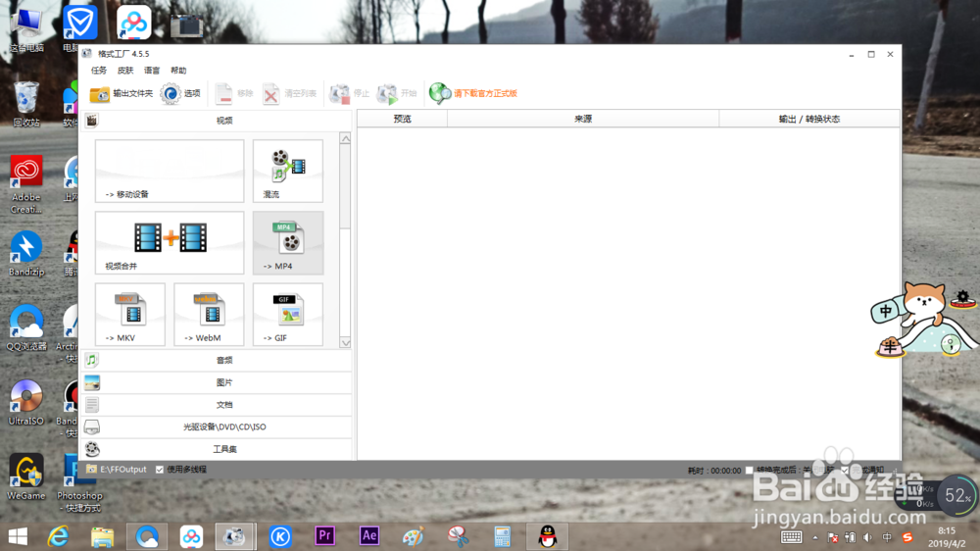The image size is (980, 551).
Task: Collapse the 视频 video section header
Action: pyautogui.click(x=217, y=120)
